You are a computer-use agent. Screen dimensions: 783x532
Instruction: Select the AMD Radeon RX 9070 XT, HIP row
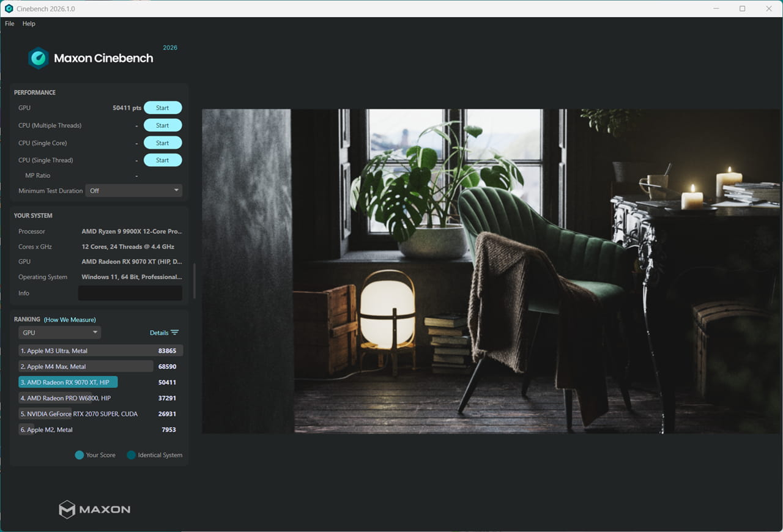pyautogui.click(x=100, y=382)
